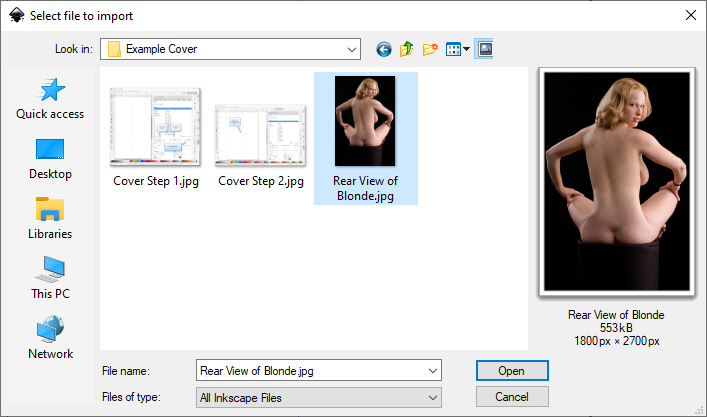
Task: Select This PC in the sidebar
Action: pyautogui.click(x=50, y=279)
